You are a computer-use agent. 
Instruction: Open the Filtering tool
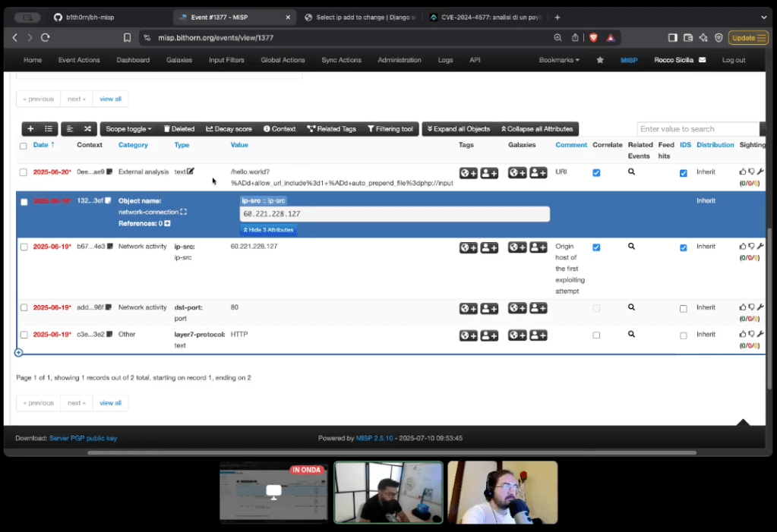[390, 129]
